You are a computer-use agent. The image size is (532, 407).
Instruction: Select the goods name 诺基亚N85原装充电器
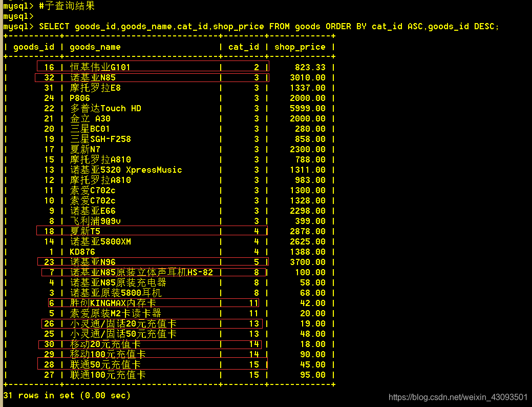[x=118, y=282]
